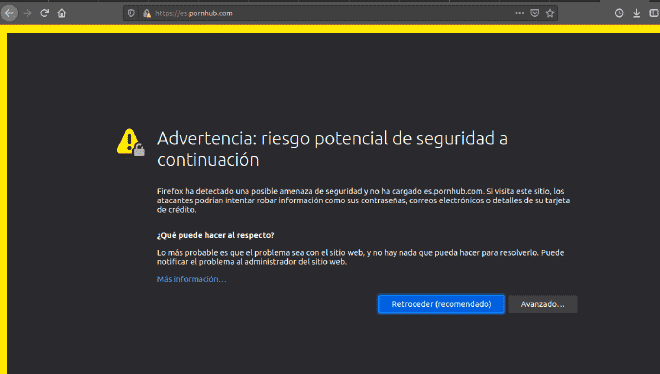
Task: Click the 'Advertencia: riesgo potencial' headline
Action: pos(332,149)
